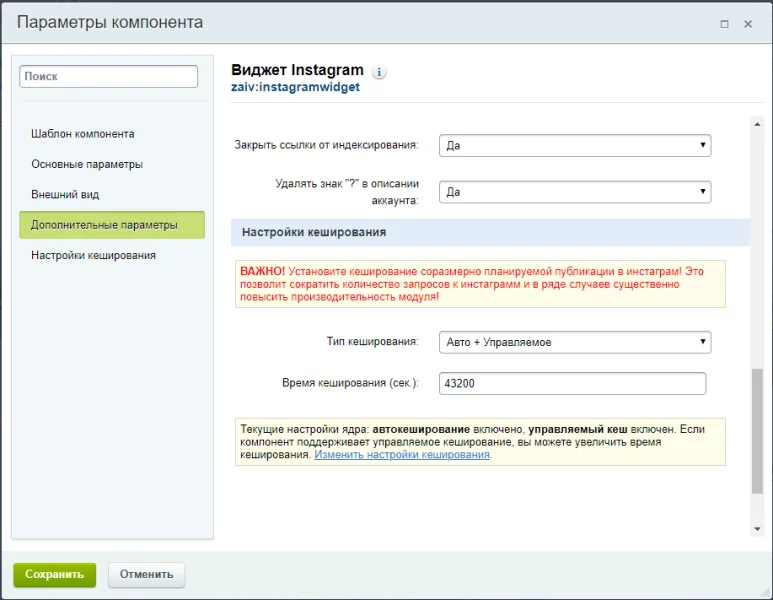Image resolution: width=773 pixels, height=600 pixels.
Task: Jump to Настройки кеширования in the sidebar
Action: (x=93, y=255)
